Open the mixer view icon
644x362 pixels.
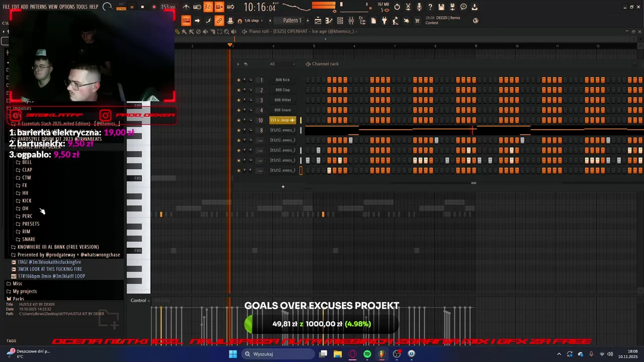(x=351, y=21)
